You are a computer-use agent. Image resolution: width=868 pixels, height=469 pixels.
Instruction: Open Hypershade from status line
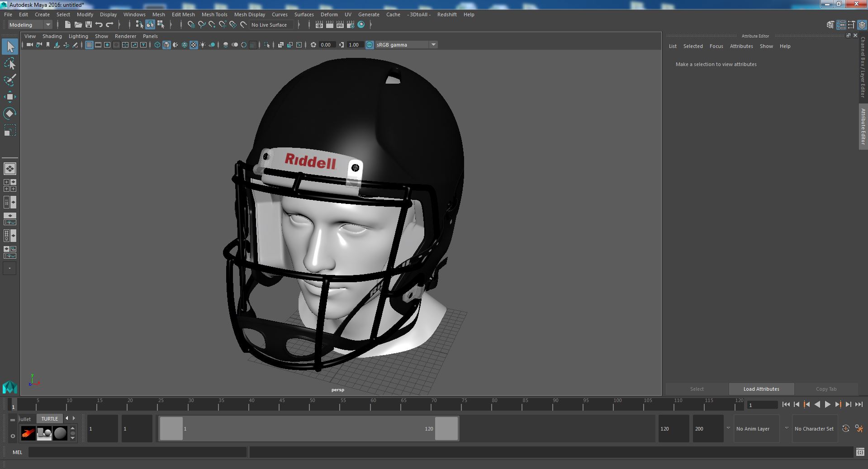(361, 25)
